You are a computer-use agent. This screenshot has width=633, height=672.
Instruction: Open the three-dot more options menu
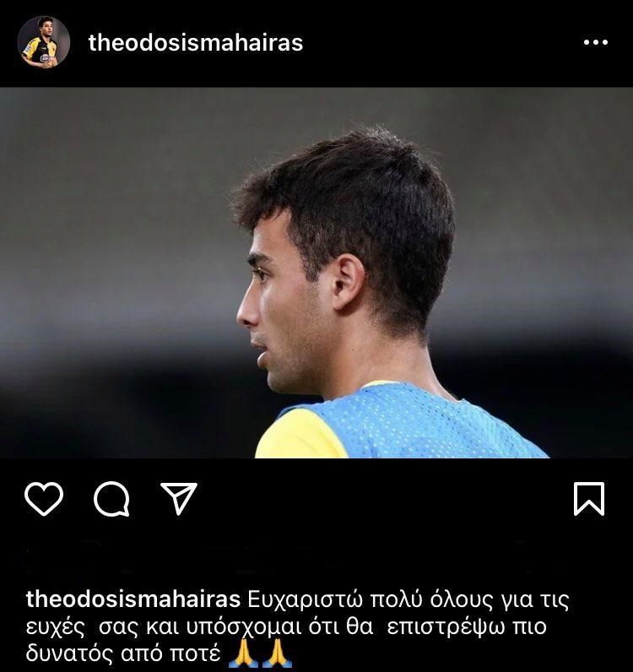point(596,42)
